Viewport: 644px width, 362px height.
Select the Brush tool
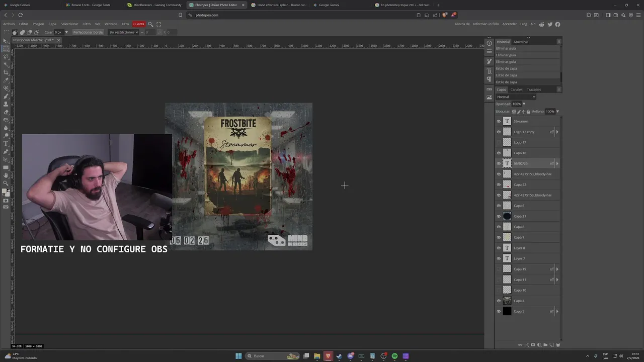[6, 96]
